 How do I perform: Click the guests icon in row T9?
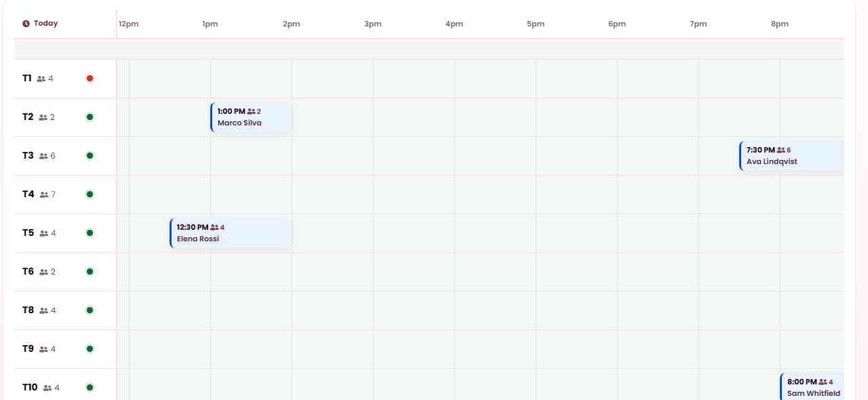click(x=43, y=349)
